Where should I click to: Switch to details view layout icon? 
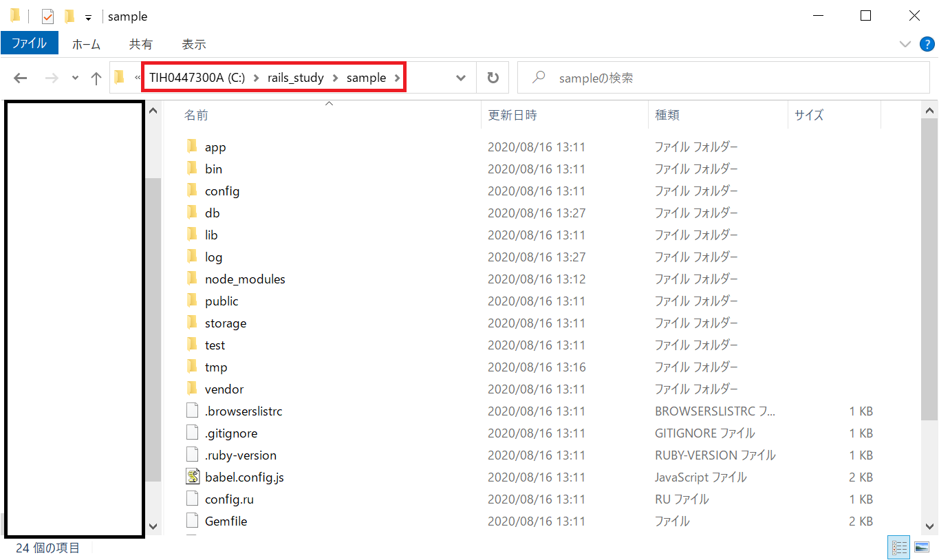(x=899, y=548)
